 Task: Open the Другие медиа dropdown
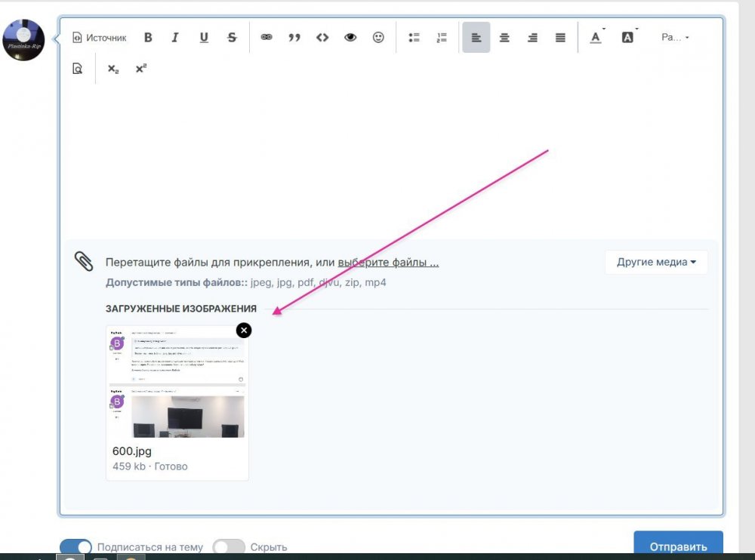655,262
